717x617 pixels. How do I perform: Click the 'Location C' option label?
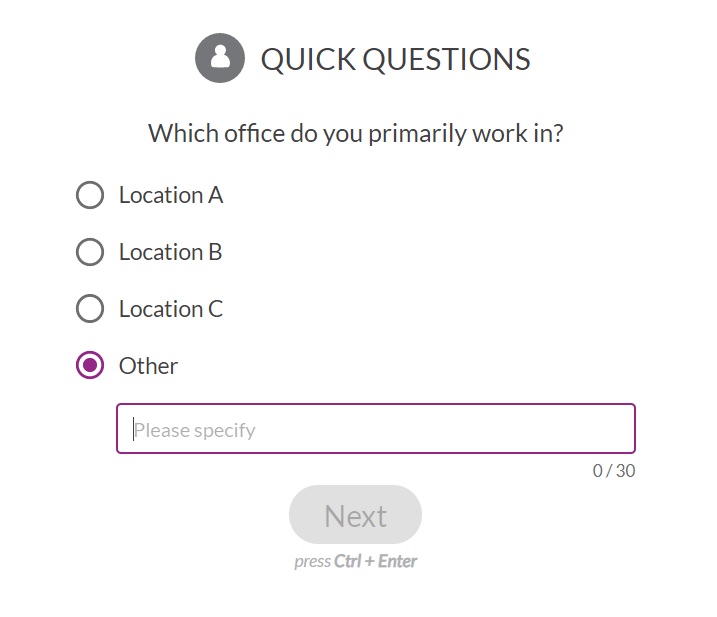[x=171, y=309]
